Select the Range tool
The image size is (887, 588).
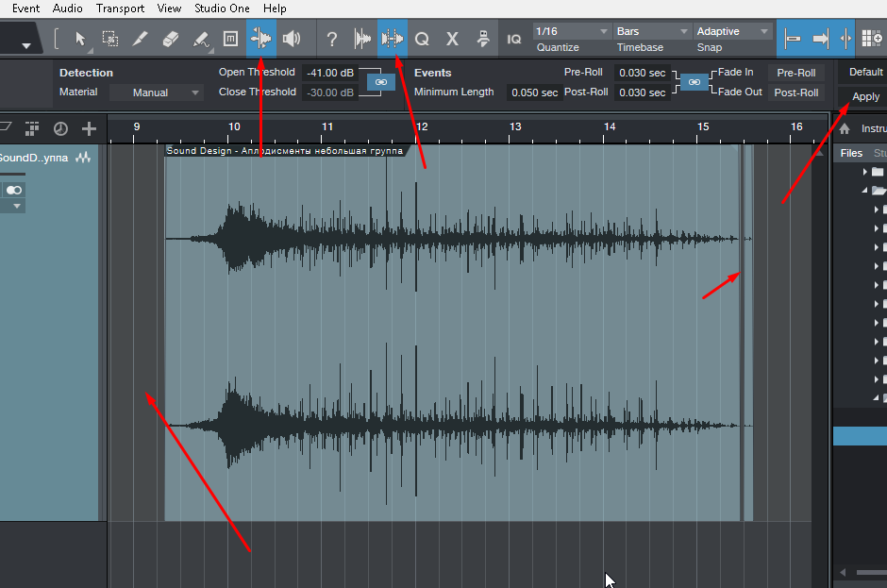click(110, 39)
